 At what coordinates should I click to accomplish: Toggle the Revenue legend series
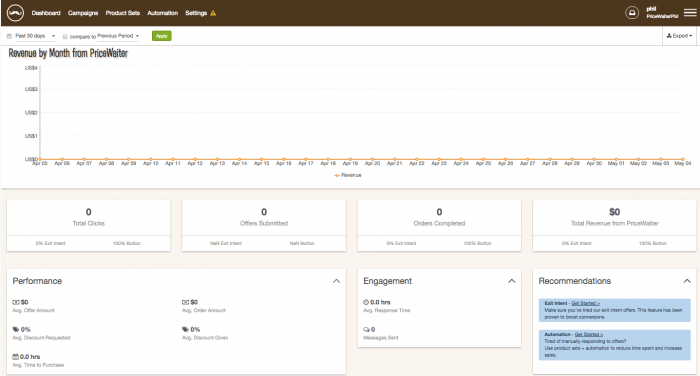348,175
